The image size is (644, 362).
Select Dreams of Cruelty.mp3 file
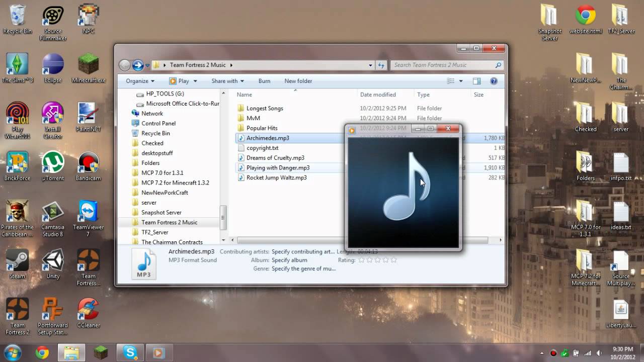point(275,158)
